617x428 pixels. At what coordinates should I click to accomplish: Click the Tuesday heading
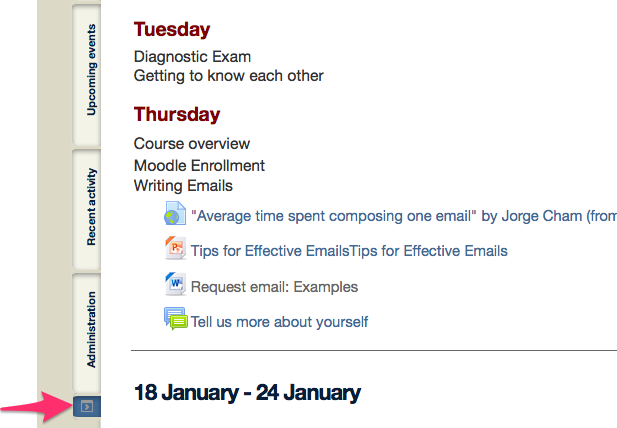coord(172,30)
